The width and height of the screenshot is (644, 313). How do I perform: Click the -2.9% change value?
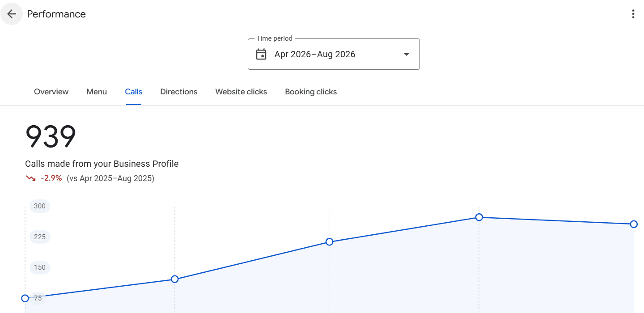51,178
